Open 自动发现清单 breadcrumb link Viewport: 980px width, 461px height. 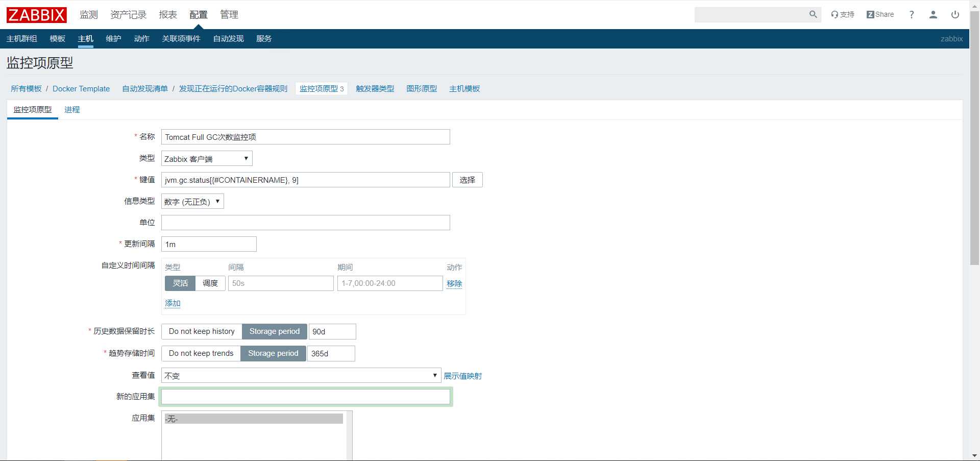click(x=145, y=89)
